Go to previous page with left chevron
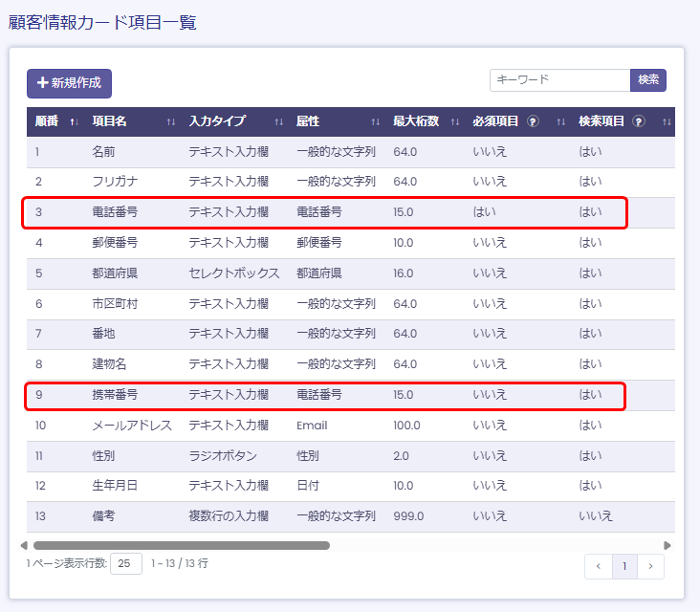This screenshot has width=700, height=612. point(599,566)
